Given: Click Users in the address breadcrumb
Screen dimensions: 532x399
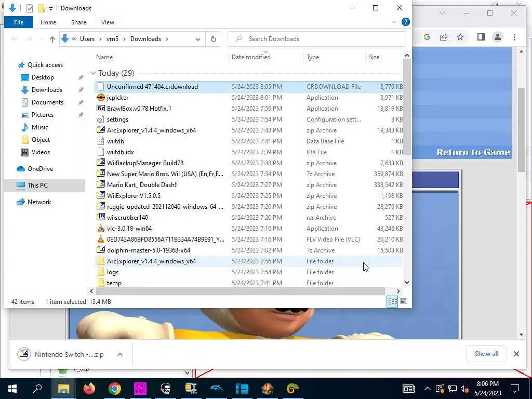Looking at the screenshot, I should (87, 39).
